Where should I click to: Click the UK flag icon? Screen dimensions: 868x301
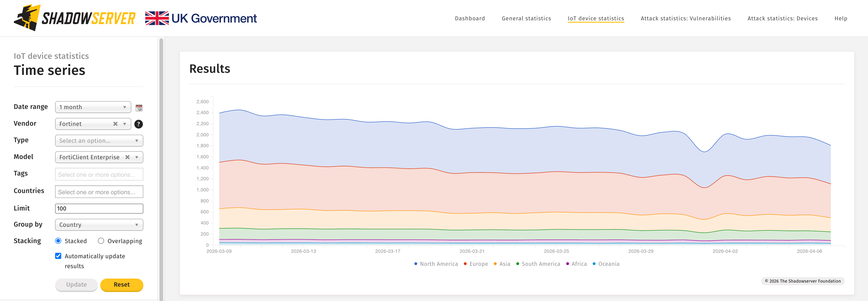point(157,18)
